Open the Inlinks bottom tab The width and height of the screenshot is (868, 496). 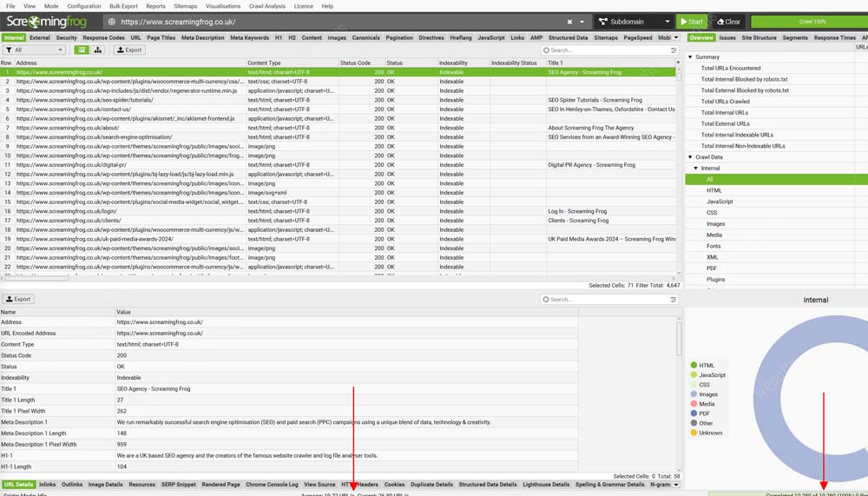point(48,485)
